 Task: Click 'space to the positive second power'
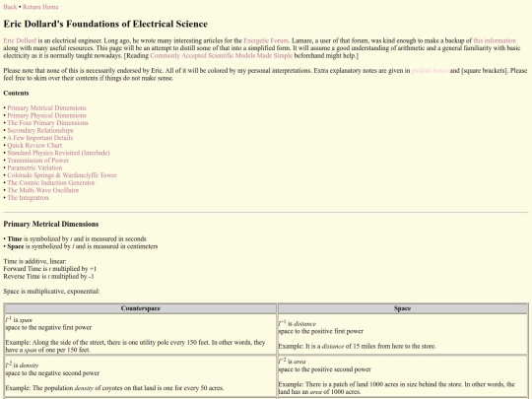tap(325, 369)
